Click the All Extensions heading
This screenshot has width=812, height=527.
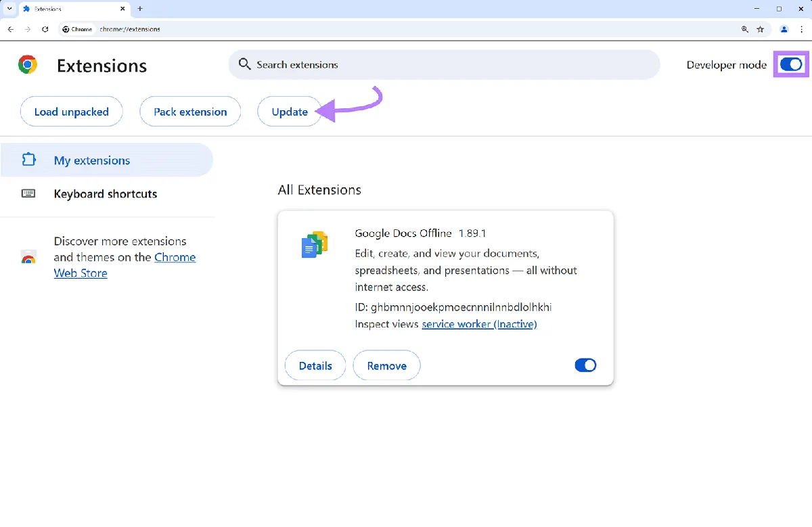click(319, 190)
